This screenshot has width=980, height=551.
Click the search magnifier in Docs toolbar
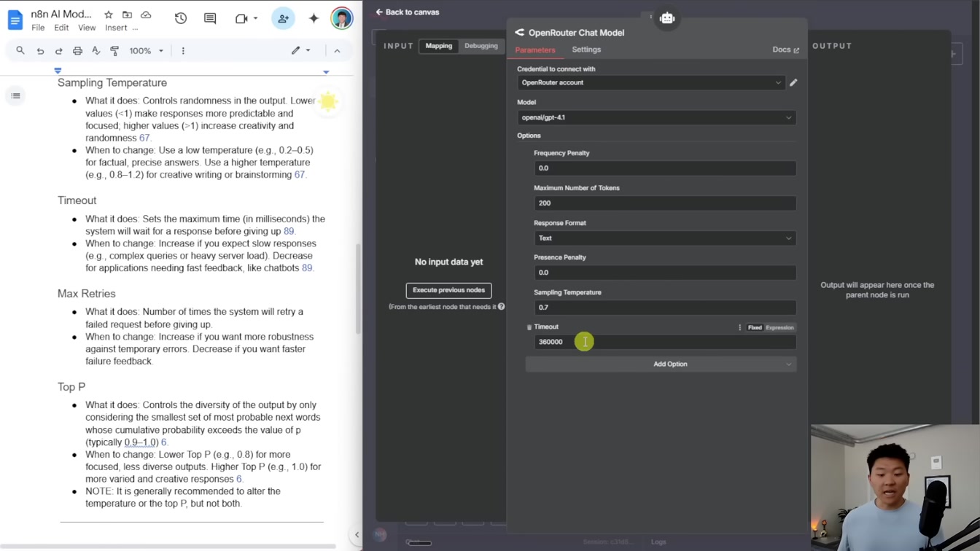tap(20, 51)
